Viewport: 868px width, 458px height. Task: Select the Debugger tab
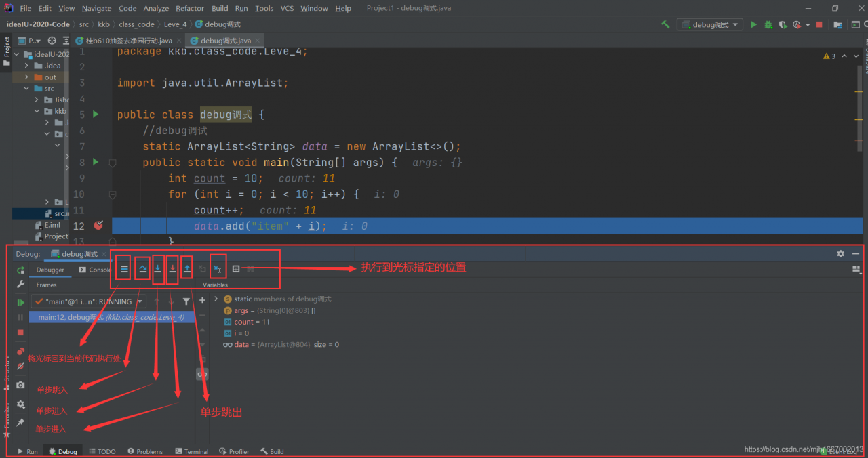point(50,270)
